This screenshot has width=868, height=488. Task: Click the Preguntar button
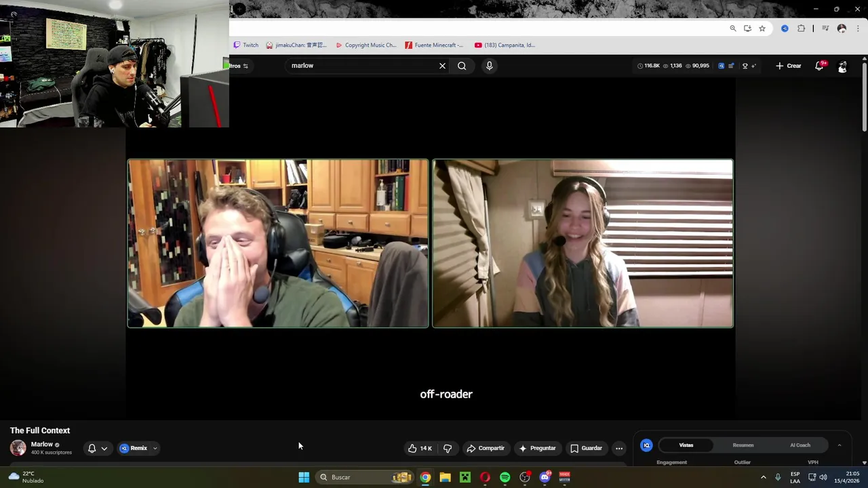537,448
